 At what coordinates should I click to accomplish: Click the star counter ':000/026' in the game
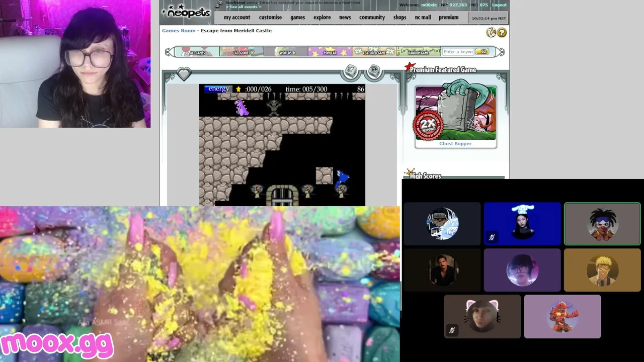[x=258, y=89]
